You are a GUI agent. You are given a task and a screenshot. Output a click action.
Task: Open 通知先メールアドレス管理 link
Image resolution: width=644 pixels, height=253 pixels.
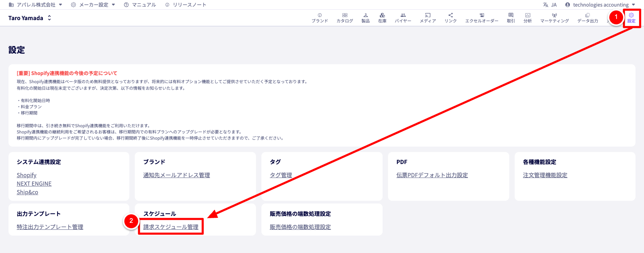[x=176, y=175]
